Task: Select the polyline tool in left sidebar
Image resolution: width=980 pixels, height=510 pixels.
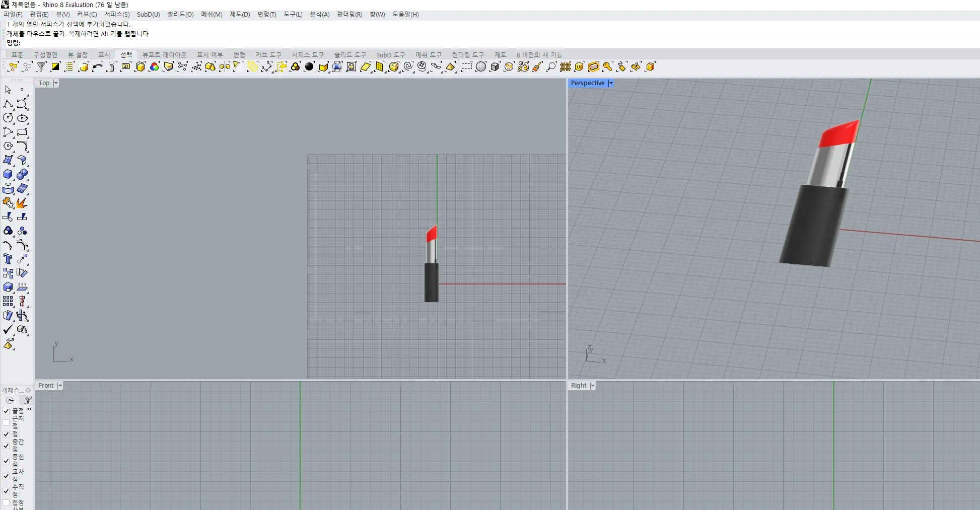Action: pyautogui.click(x=8, y=104)
